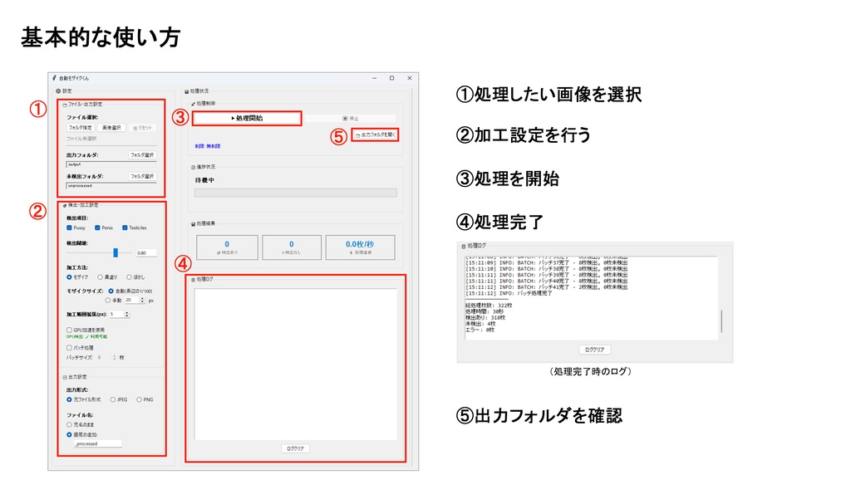Click the play icon inside the 処理開始 button
The width and height of the screenshot is (851, 504).
point(232,118)
